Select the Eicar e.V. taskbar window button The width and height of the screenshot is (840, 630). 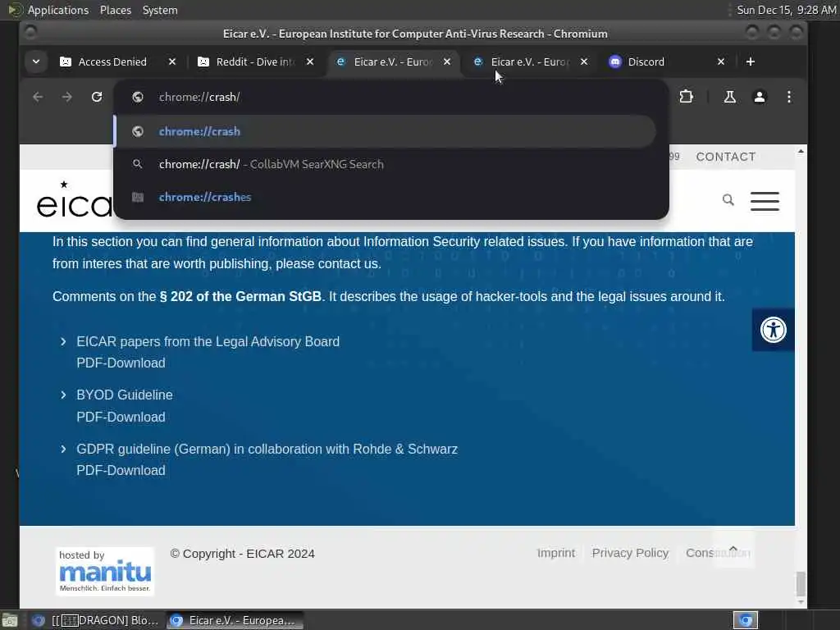coord(235,620)
